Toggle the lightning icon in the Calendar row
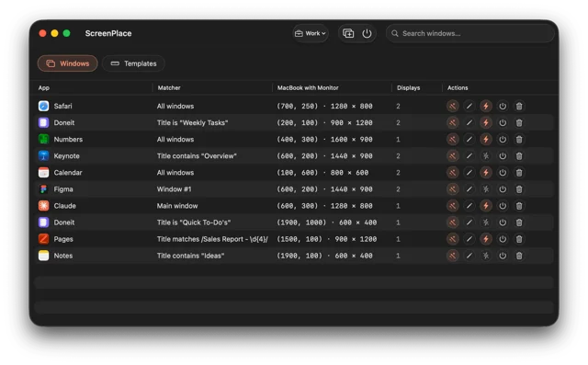Image resolution: width=588 pixels, height=365 pixels. (x=486, y=173)
